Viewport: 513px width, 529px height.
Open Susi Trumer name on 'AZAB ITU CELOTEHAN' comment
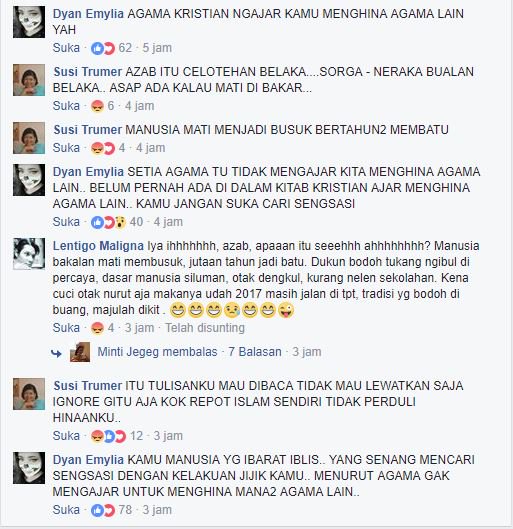88,72
